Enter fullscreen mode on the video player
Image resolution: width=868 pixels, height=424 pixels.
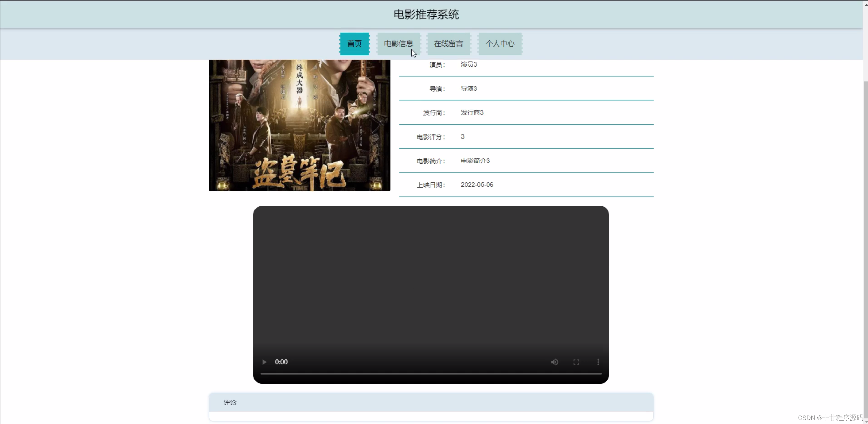(x=576, y=362)
